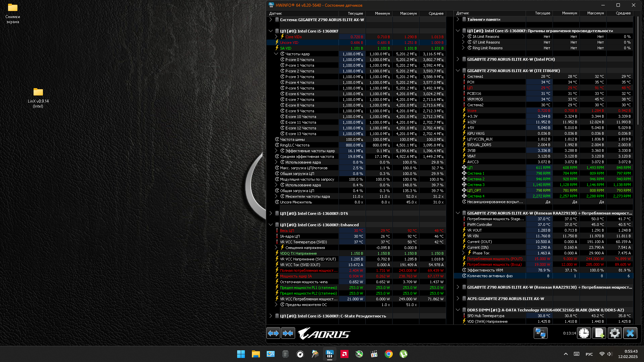Expand the Core VIDs sensor row

276,37
